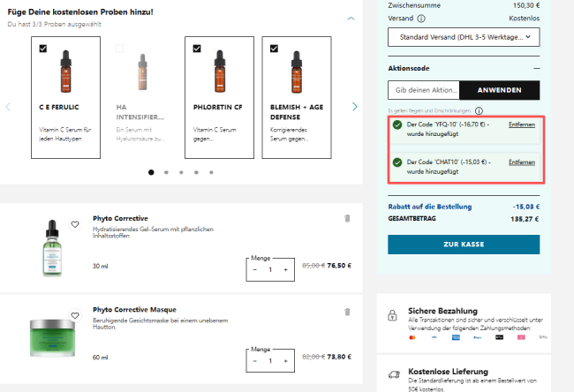This screenshot has width=574, height=392.
Task: Click info icon next to Versand
Action: [421, 18]
